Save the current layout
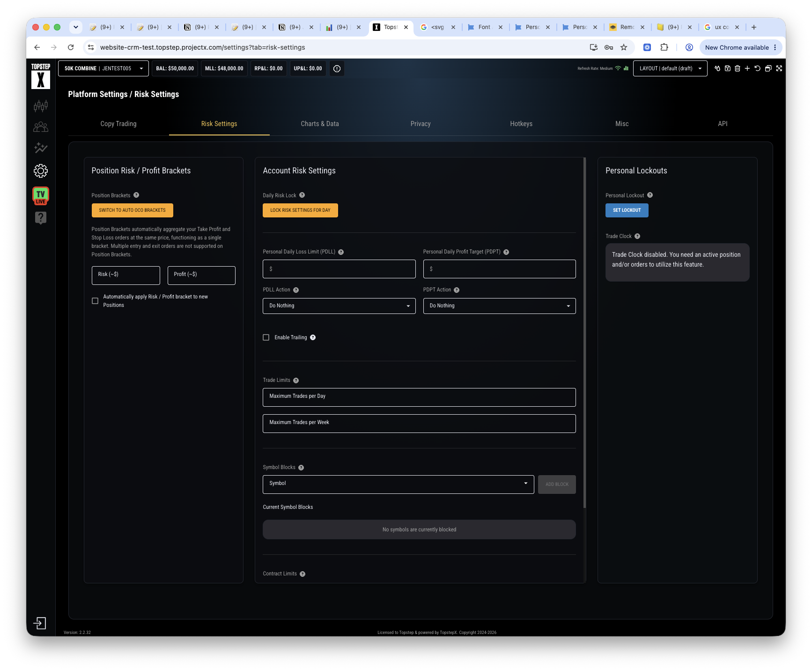 728,68
